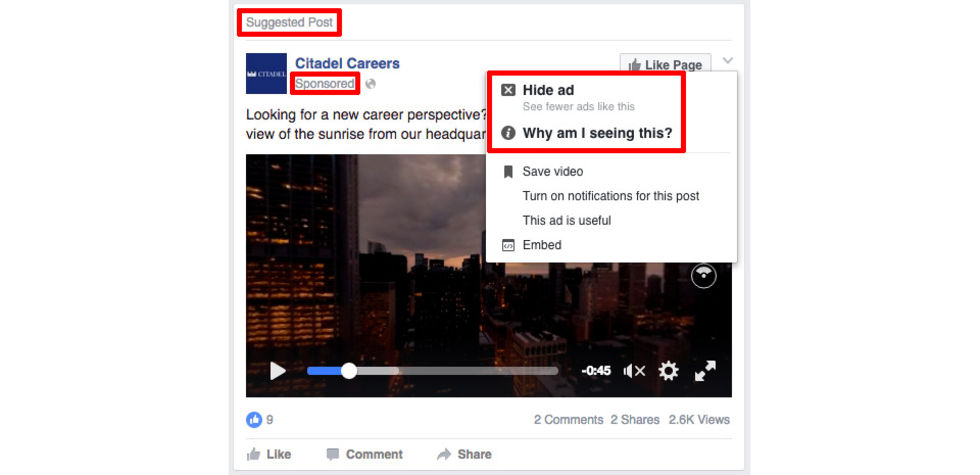Select Embed option in menu
This screenshot has width=980, height=475.
pos(542,245)
